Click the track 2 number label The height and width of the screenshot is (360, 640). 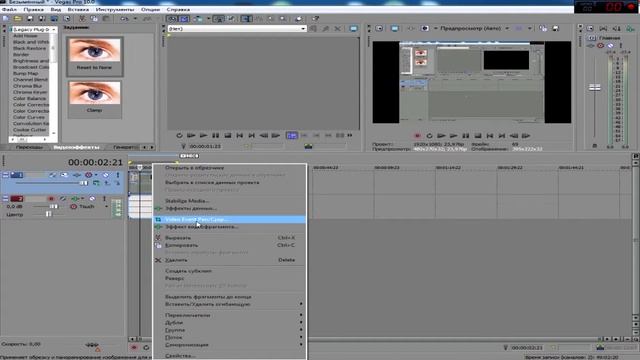click(x=17, y=199)
